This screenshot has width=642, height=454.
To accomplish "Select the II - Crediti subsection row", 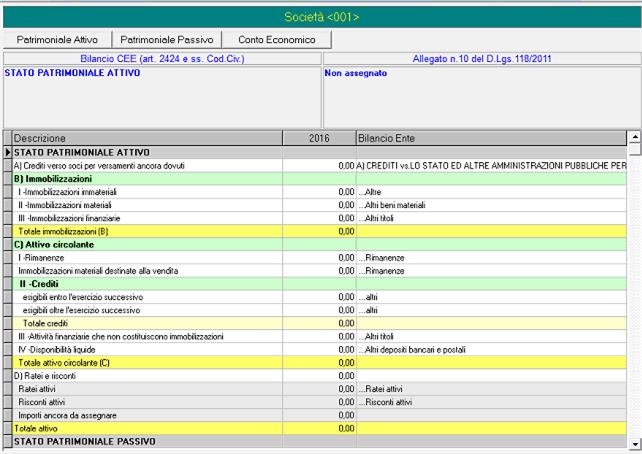I will click(x=146, y=284).
